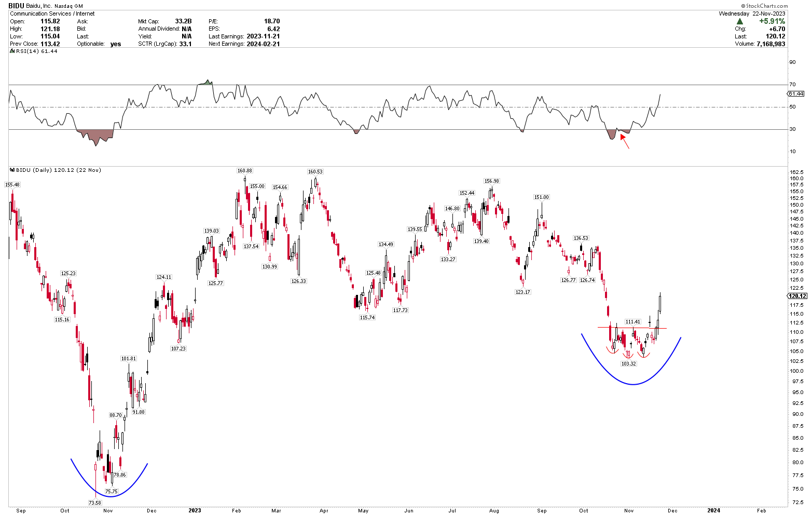
Task: Click the High value 121.18
Action: (50, 29)
